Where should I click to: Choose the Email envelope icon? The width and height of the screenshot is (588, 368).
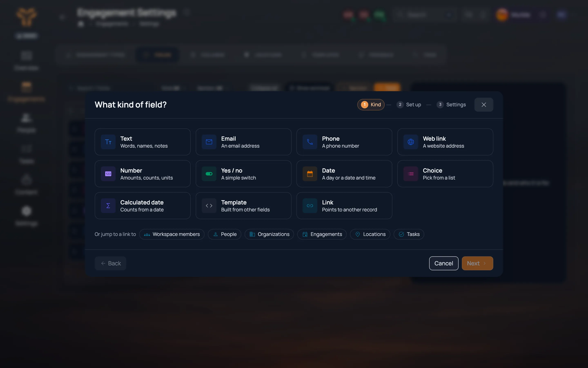pos(209,142)
